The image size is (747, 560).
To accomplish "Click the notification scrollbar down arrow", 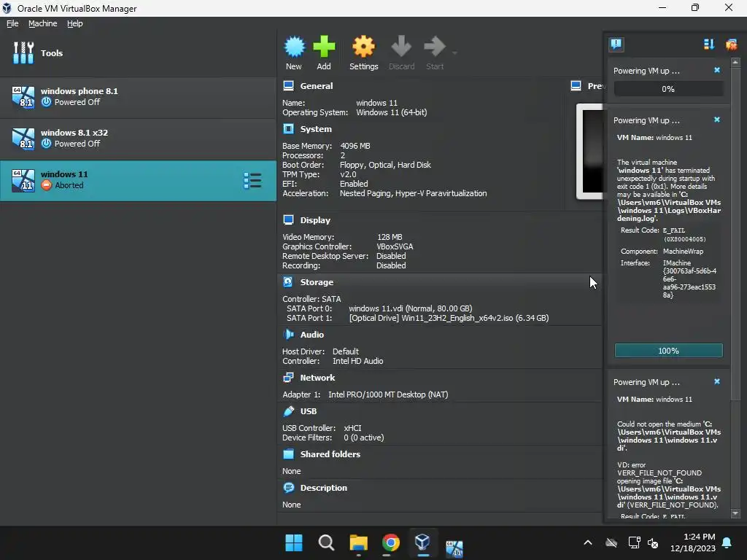I will [735, 513].
